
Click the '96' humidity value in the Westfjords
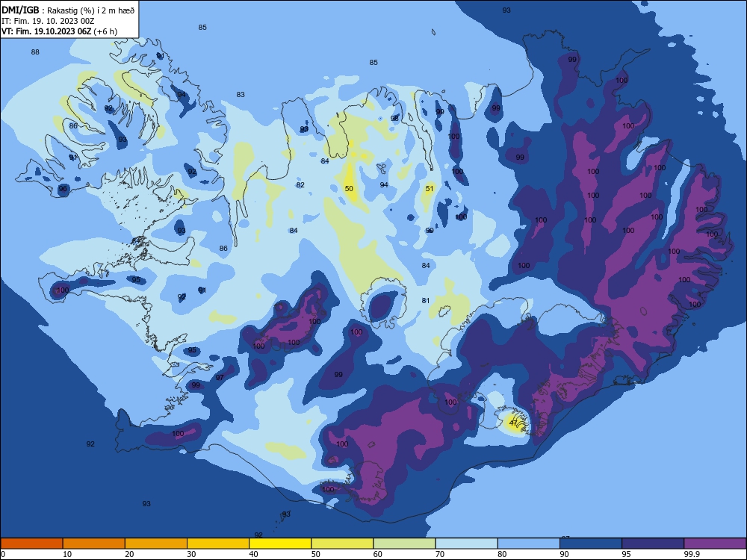[63, 189]
